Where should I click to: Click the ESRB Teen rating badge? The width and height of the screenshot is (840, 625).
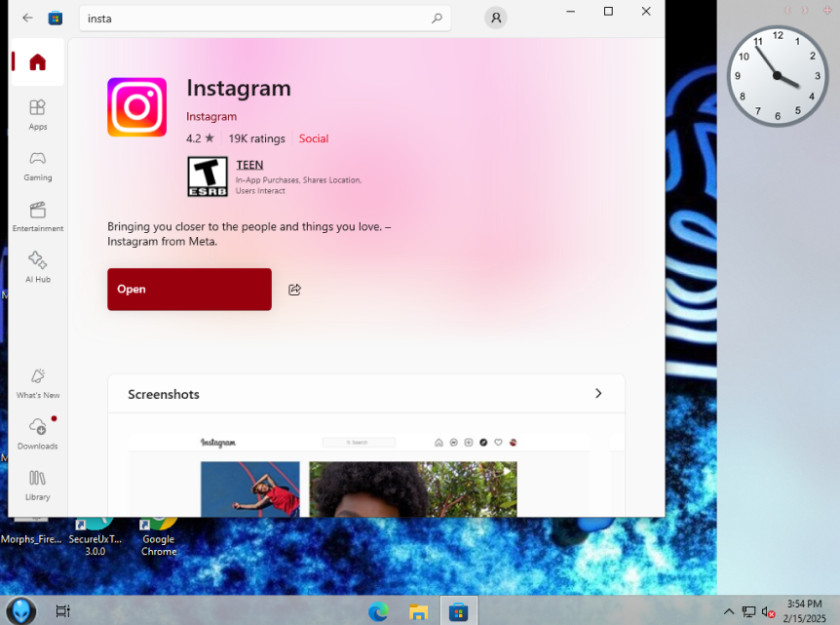pos(208,176)
